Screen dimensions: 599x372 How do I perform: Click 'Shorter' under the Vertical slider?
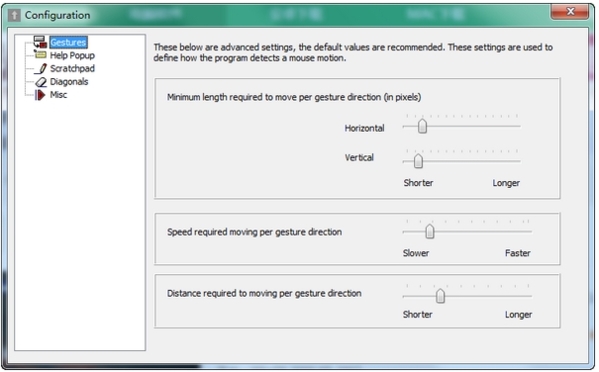pyautogui.click(x=418, y=183)
